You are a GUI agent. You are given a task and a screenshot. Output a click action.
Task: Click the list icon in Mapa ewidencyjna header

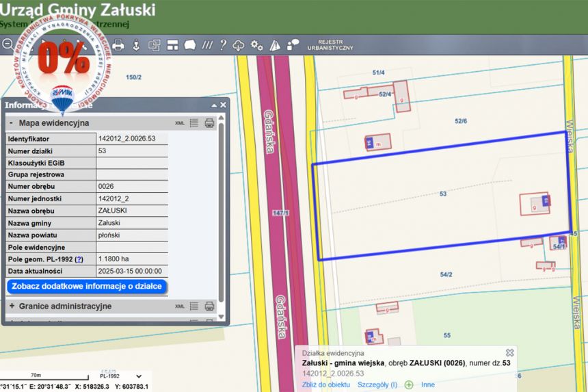pyautogui.click(x=194, y=123)
